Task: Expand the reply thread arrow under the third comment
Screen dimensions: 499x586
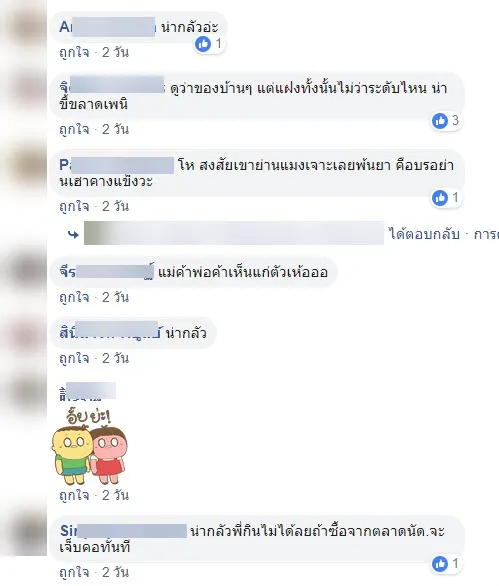Action: tap(73, 234)
